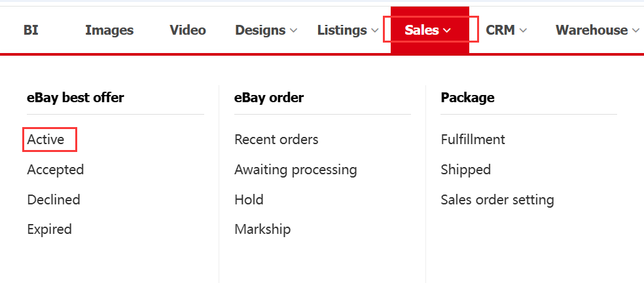
Task: Expand the Listings dropdown menu
Action: click(x=348, y=30)
